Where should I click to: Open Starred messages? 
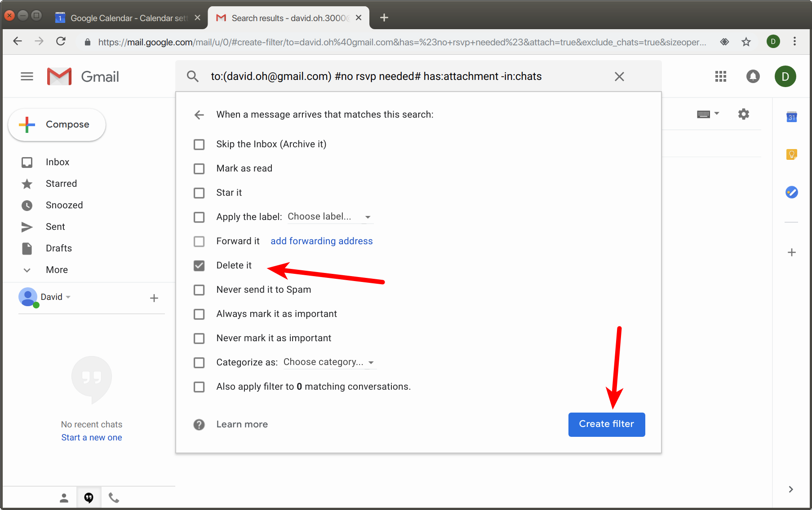coord(61,184)
